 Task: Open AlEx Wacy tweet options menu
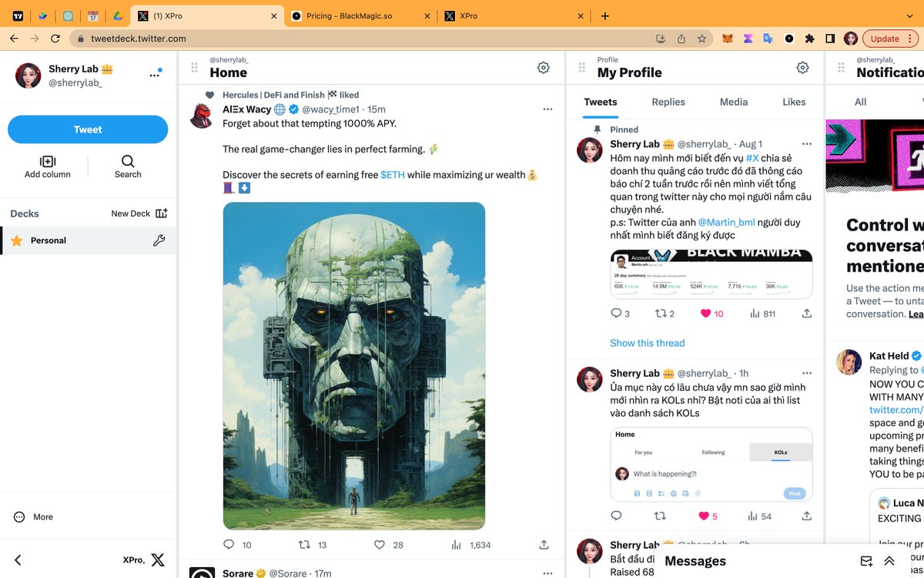coord(547,109)
